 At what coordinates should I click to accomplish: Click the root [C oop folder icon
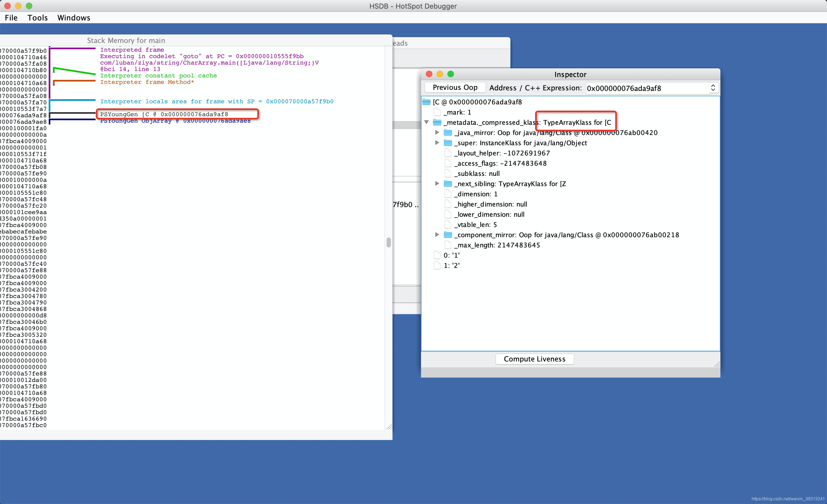click(x=426, y=102)
